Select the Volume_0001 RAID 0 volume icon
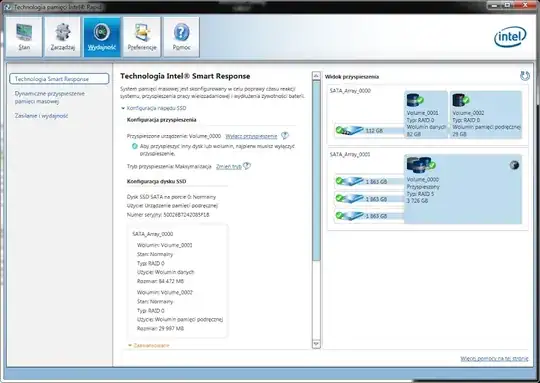 click(415, 100)
